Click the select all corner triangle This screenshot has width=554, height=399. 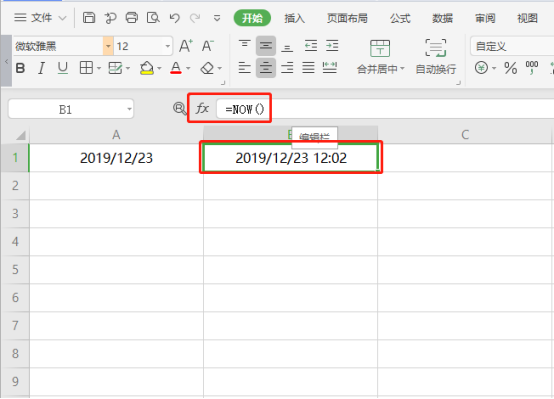(x=20, y=135)
